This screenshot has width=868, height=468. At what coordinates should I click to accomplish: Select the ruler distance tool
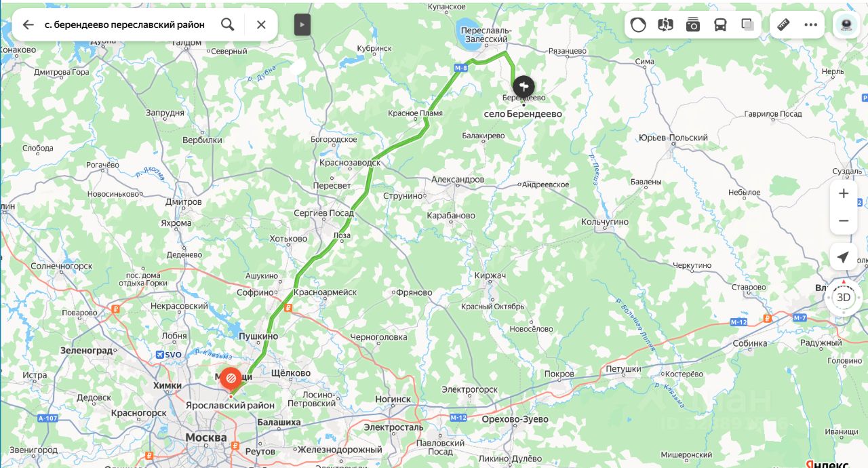click(783, 24)
